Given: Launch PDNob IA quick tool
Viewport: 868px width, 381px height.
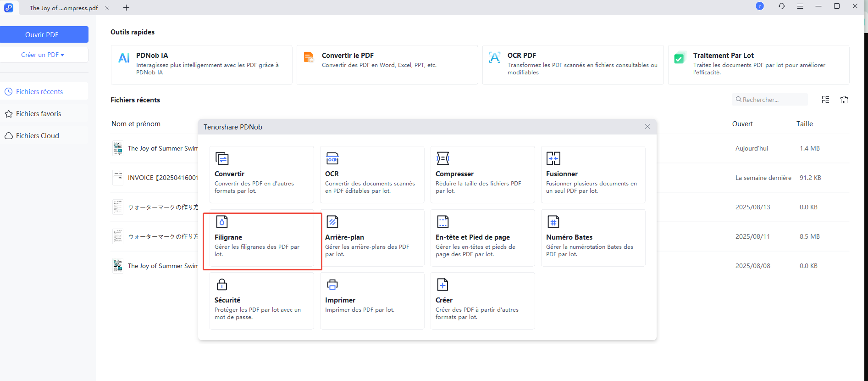Looking at the screenshot, I should tap(201, 65).
